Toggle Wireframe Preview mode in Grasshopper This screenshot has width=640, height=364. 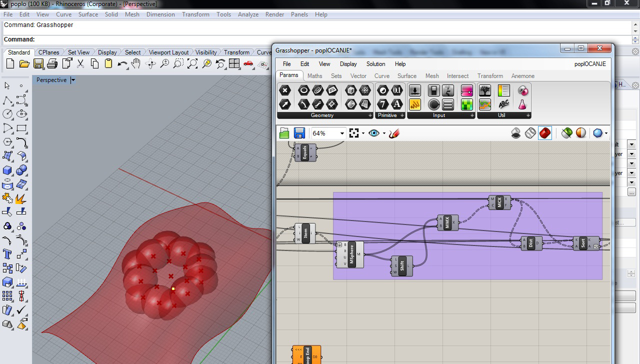pyautogui.click(x=530, y=133)
